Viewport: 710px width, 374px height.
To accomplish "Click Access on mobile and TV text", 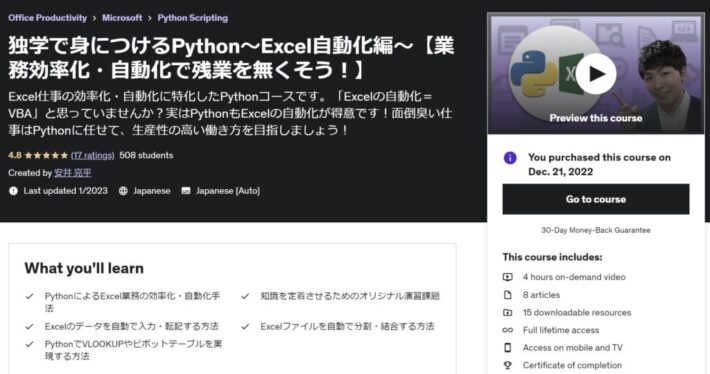I will click(x=572, y=348).
